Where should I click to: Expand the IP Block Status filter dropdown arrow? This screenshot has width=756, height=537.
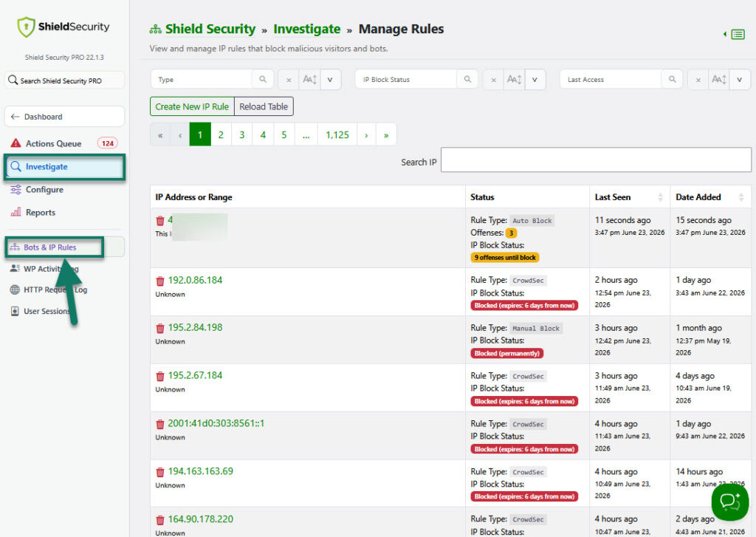point(535,80)
